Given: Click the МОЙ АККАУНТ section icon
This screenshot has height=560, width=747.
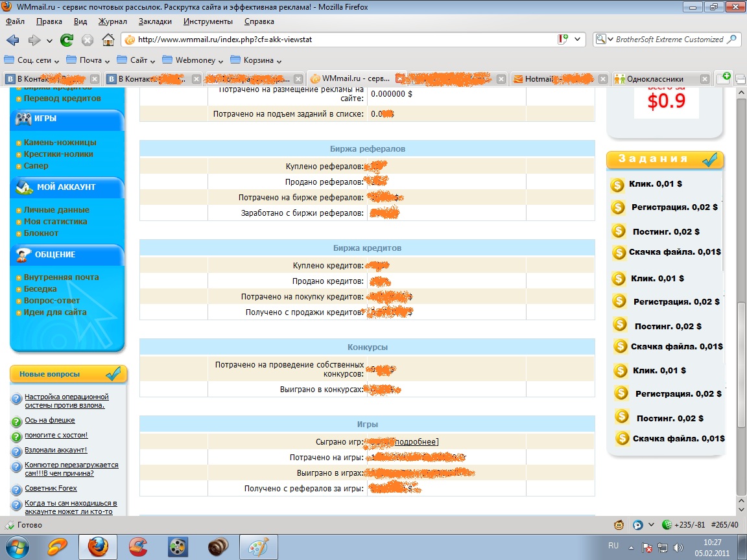Looking at the screenshot, I should (24, 187).
